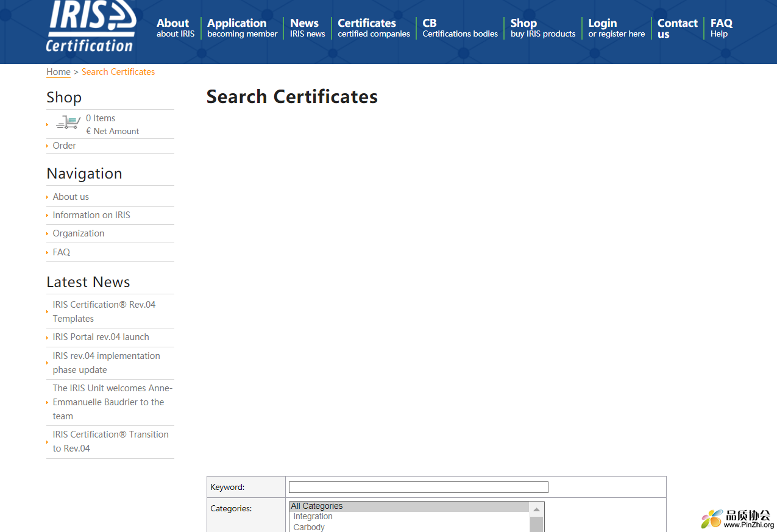Open FAQ in Navigation sidebar
Viewport: 777px width, 532px height.
pos(61,252)
